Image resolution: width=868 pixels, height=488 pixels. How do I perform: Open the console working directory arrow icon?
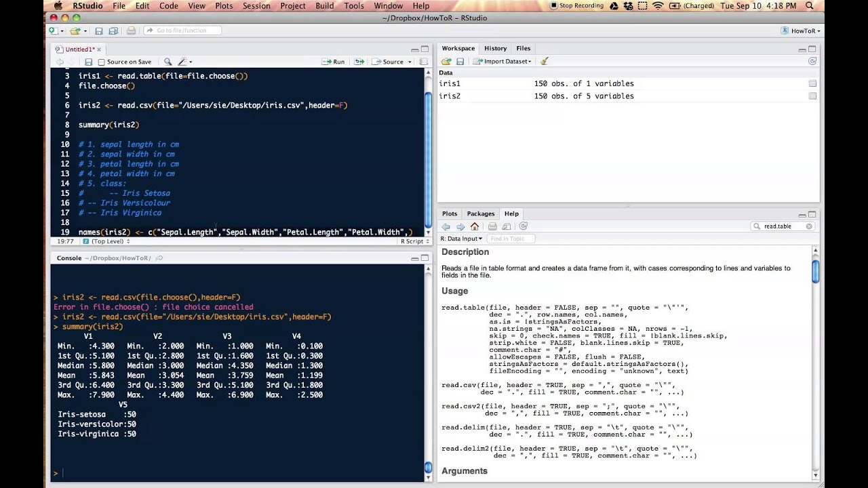(159, 258)
